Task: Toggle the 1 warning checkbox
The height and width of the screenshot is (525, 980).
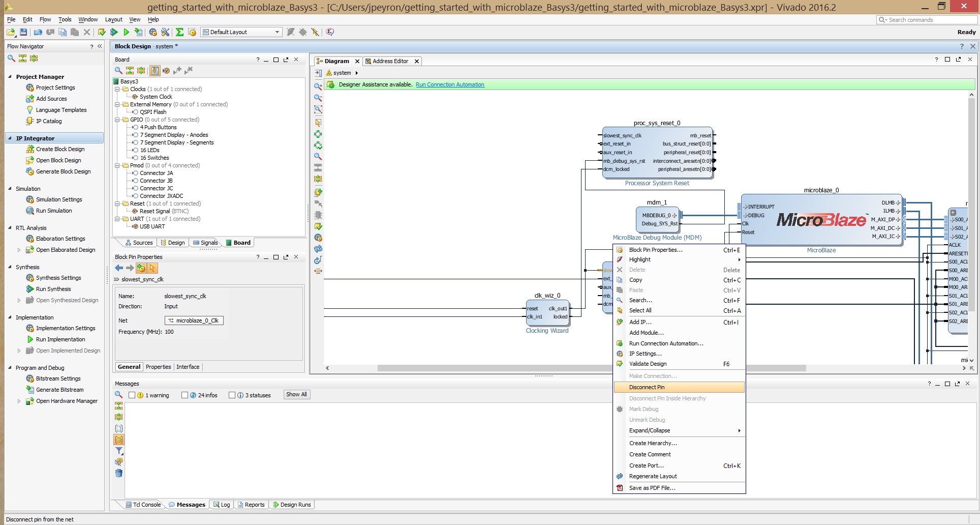Action: (132, 395)
